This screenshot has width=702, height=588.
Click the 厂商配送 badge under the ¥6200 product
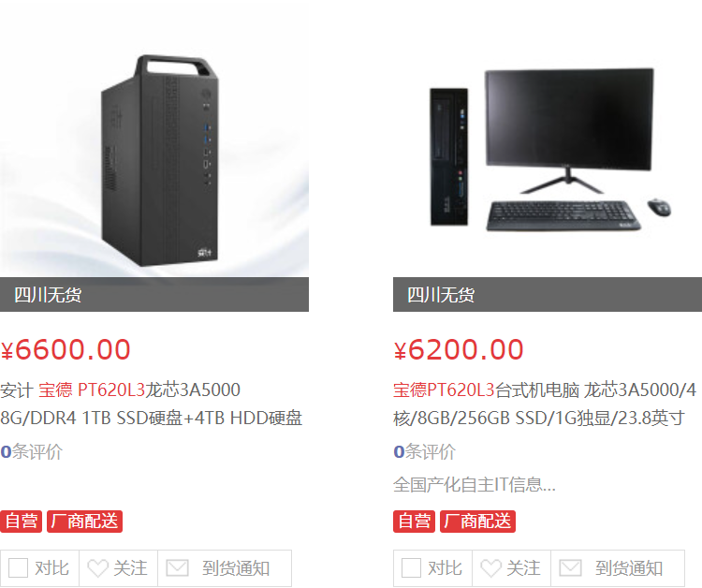coord(477,522)
